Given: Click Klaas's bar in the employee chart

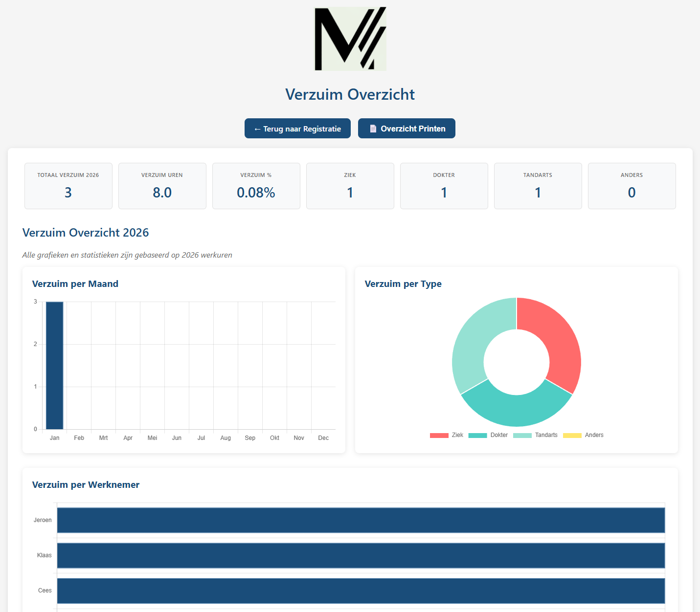Looking at the screenshot, I should pos(361,555).
